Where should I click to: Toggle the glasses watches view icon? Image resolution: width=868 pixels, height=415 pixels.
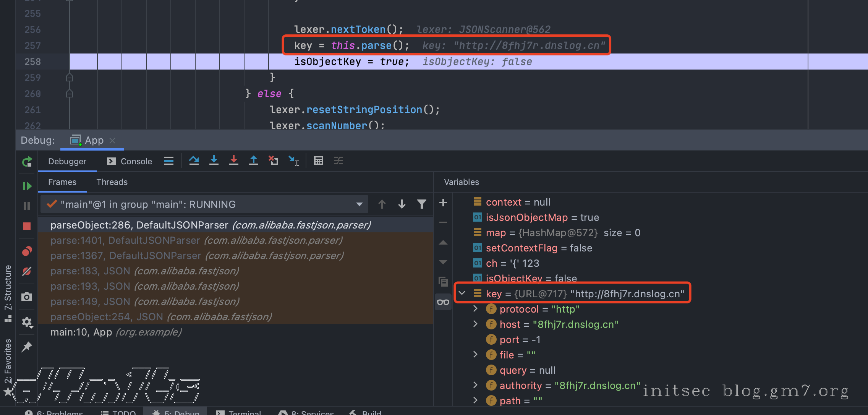pos(443,302)
